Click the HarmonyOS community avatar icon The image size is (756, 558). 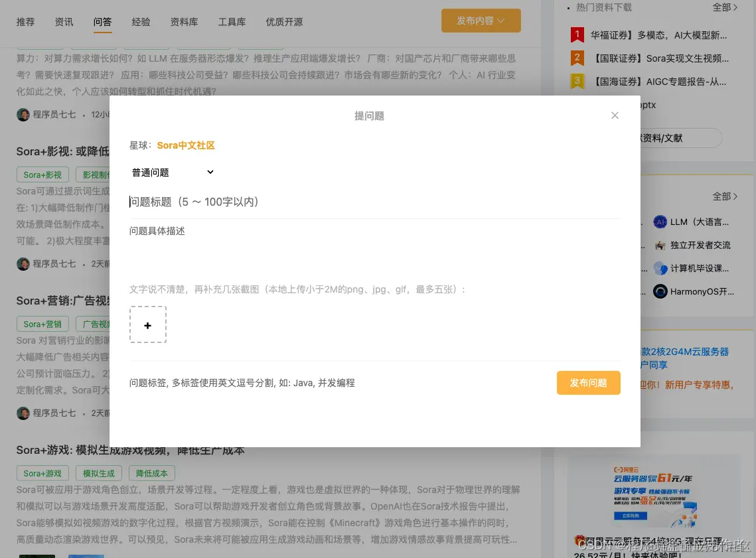[660, 291]
